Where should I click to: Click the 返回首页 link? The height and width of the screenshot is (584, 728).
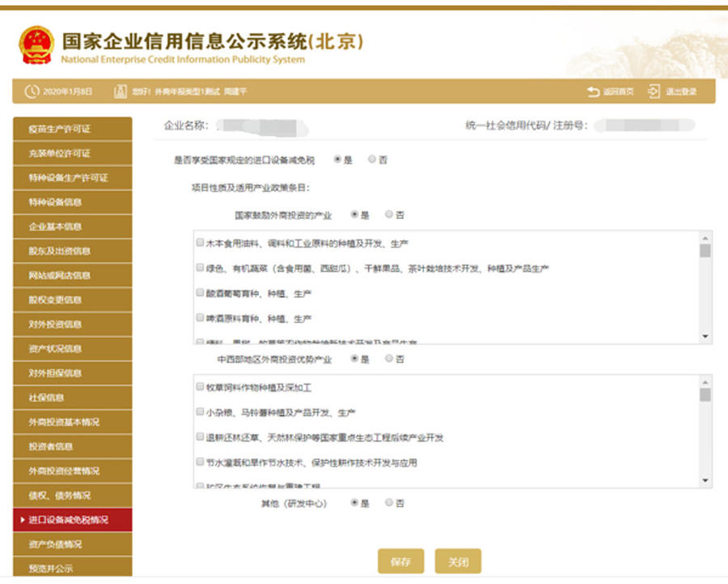[x=618, y=91]
